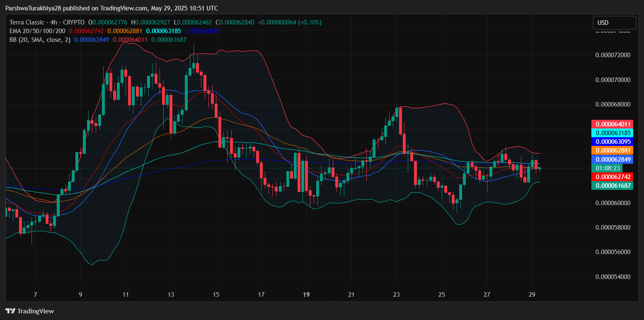Select the orange 0.000062881 price axis label
The image size is (644, 320).
613,150
